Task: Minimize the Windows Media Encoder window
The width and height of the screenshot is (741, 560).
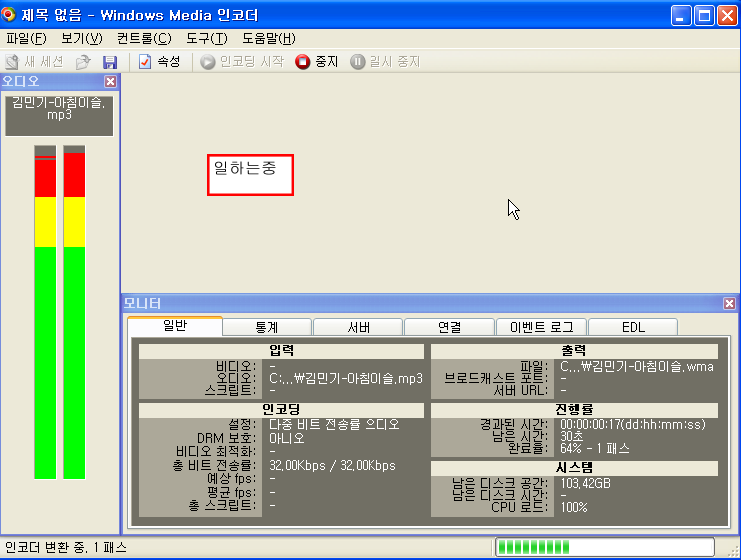Action: [681, 16]
